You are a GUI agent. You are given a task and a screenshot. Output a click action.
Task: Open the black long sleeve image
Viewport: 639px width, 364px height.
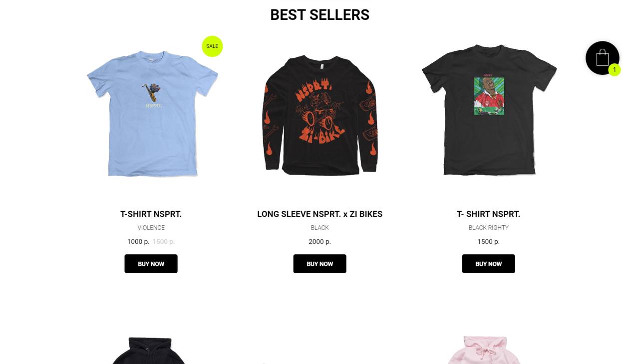coord(319,115)
